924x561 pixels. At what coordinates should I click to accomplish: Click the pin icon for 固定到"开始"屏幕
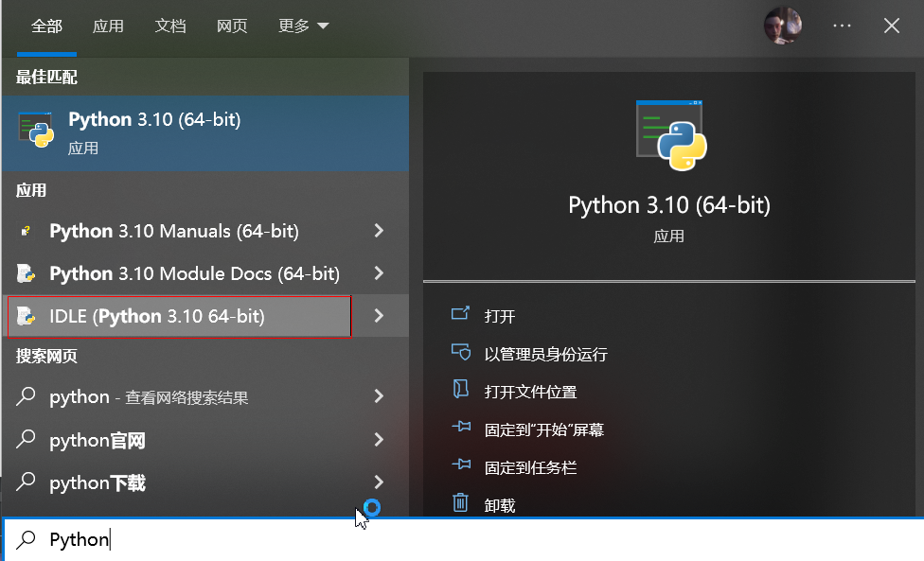click(461, 427)
